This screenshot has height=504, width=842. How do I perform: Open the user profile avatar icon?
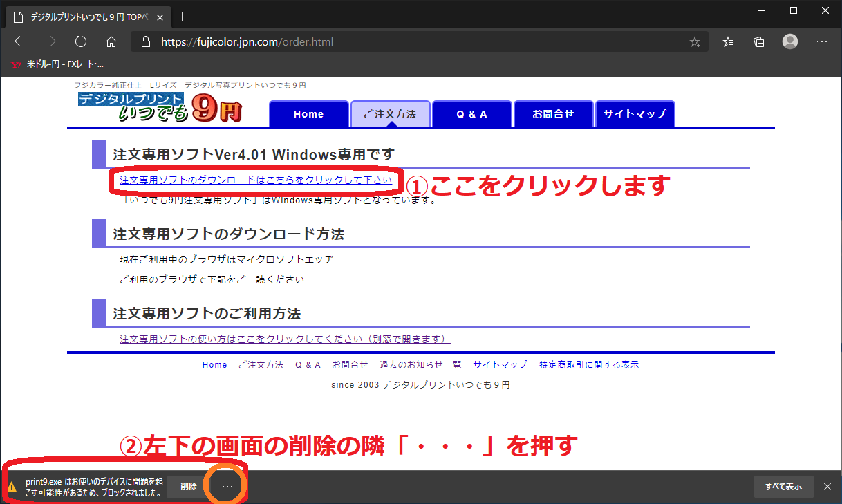[790, 41]
